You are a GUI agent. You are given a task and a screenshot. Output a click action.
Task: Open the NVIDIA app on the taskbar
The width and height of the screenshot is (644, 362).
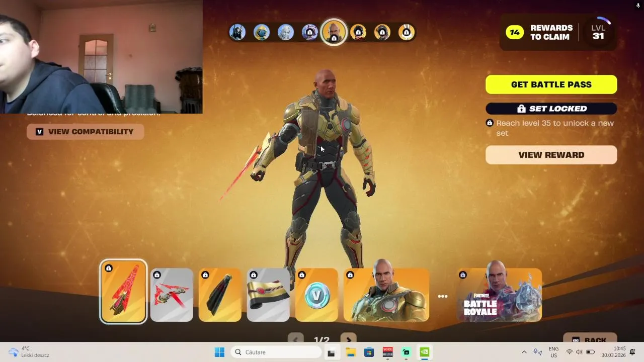pos(425,352)
